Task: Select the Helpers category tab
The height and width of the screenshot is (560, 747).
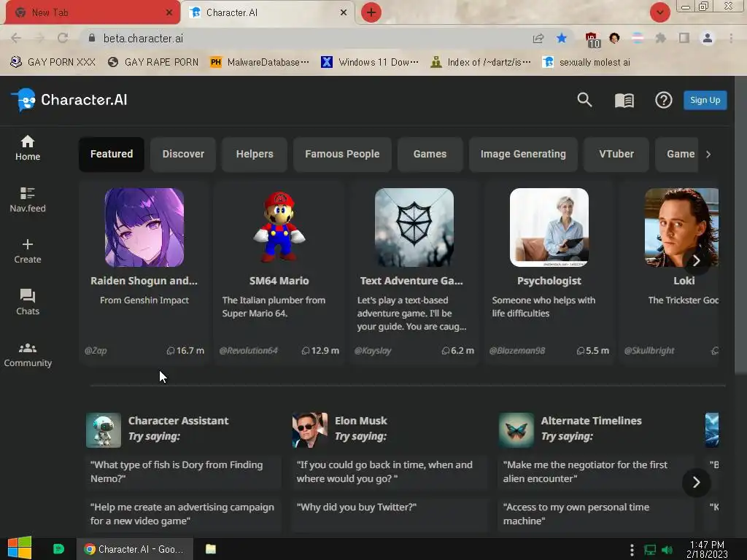Action: (x=255, y=155)
